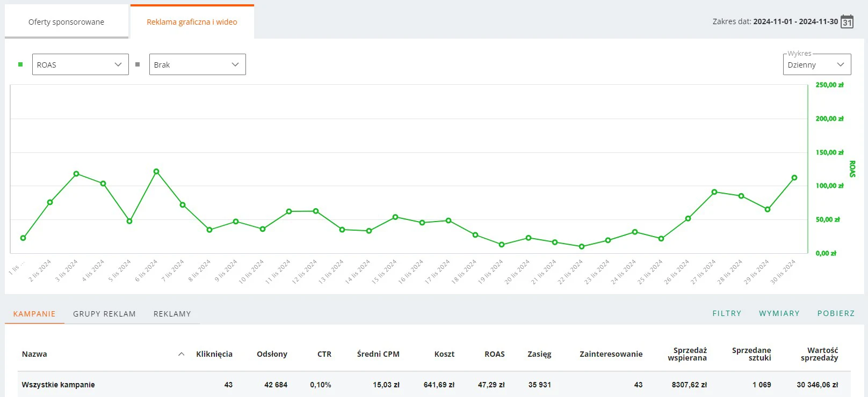Click the 30 lis 2024 chart data point
Image resolution: width=868 pixels, height=397 pixels.
794,178
